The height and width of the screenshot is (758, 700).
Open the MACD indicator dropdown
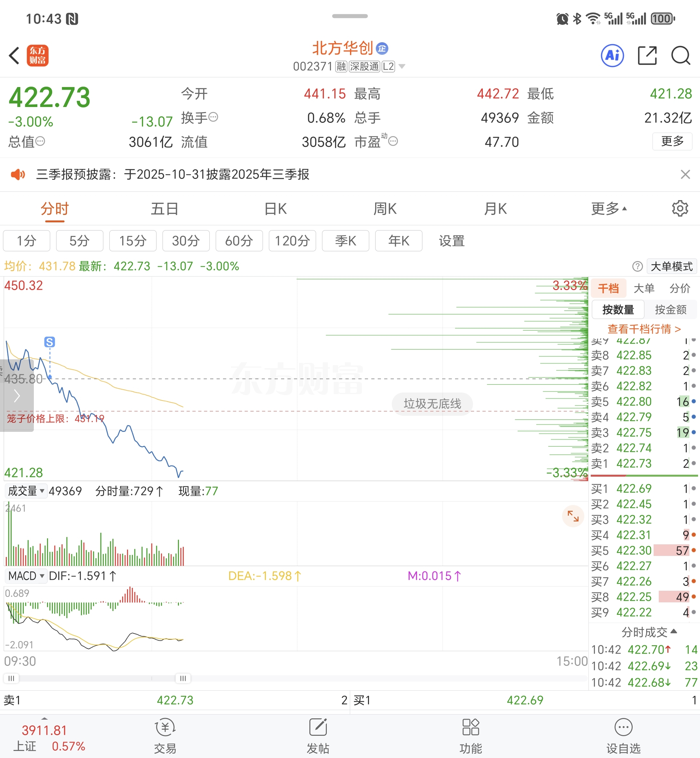(26, 576)
